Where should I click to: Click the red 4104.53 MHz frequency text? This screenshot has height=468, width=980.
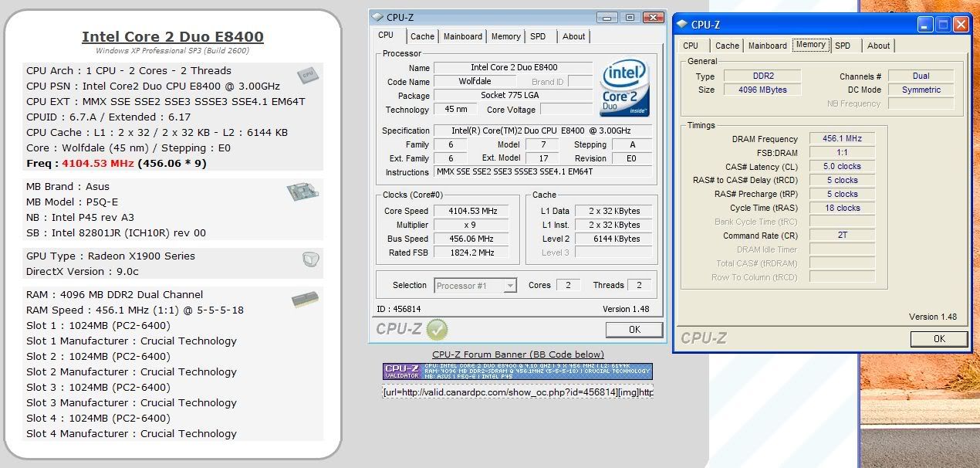(98, 163)
